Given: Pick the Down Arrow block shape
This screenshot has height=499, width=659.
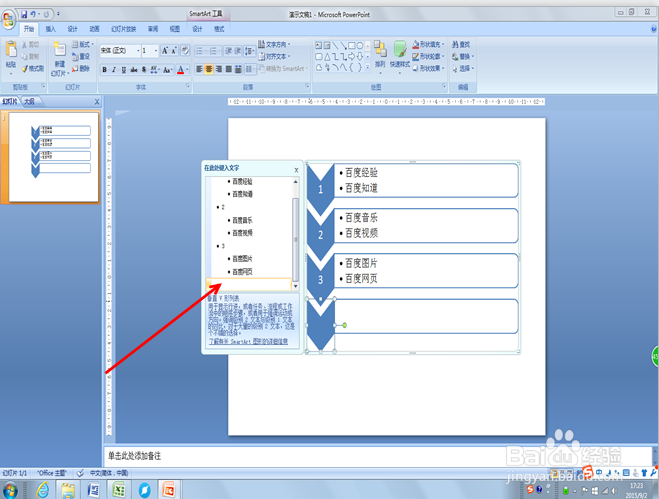Looking at the screenshot, I should pyautogui.click(x=360, y=56).
